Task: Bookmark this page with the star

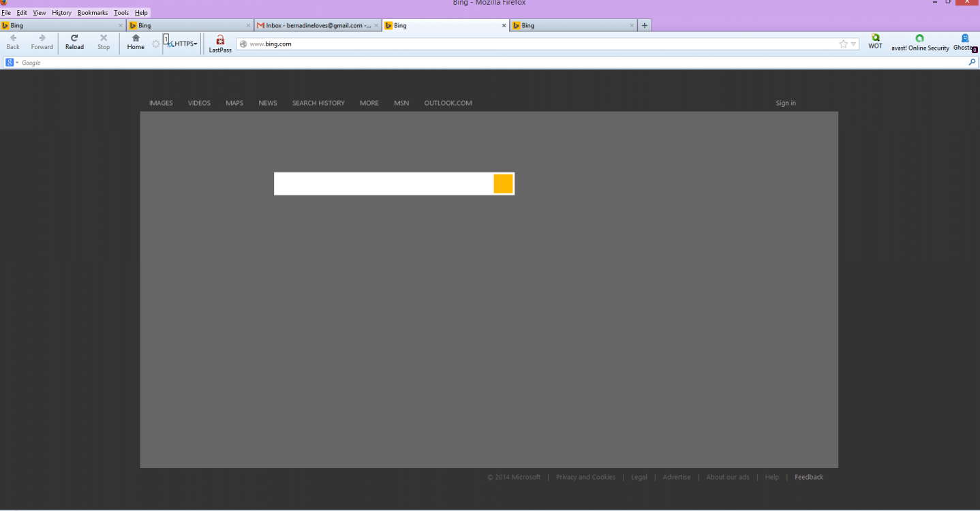Action: click(844, 44)
